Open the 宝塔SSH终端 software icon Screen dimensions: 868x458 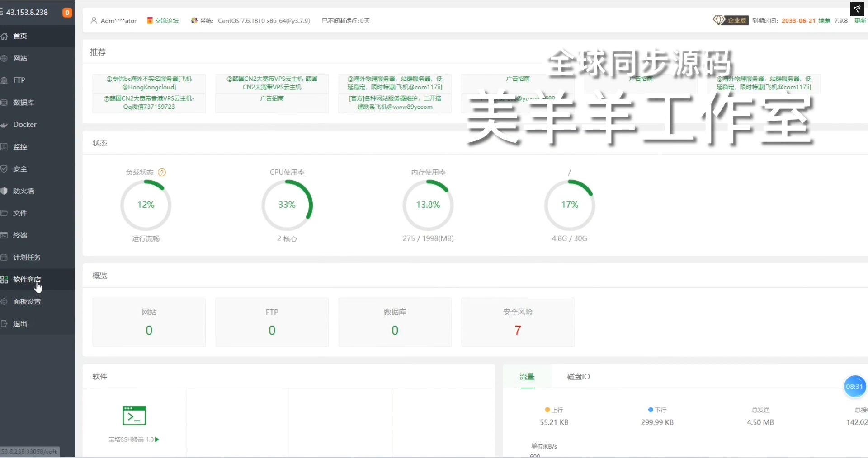click(134, 416)
